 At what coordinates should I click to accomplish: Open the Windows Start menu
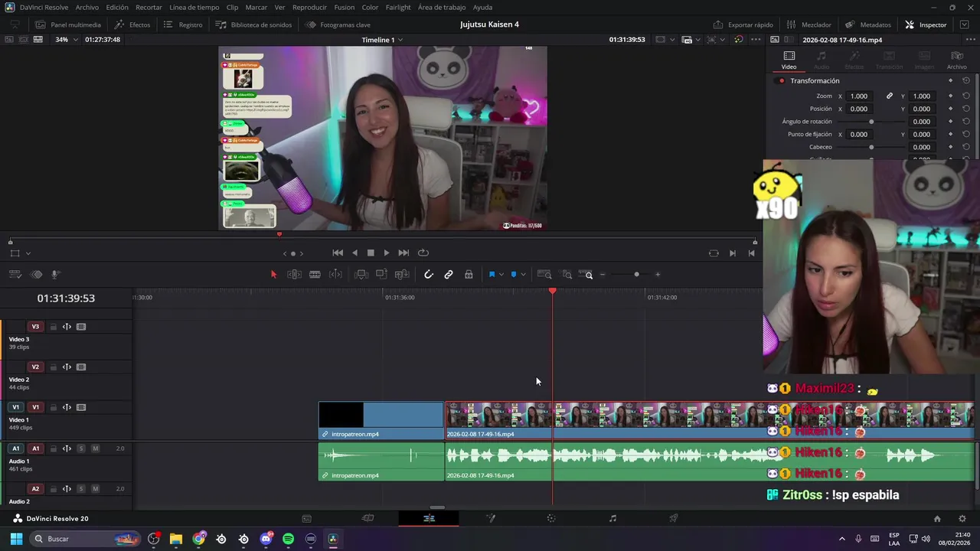point(16,539)
